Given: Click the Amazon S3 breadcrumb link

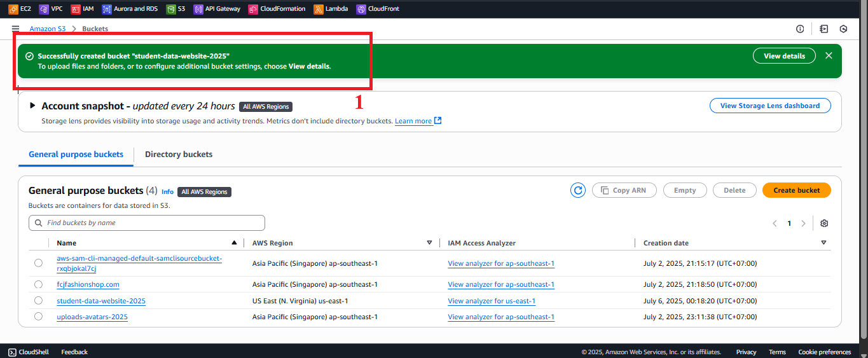Looking at the screenshot, I should tap(48, 29).
